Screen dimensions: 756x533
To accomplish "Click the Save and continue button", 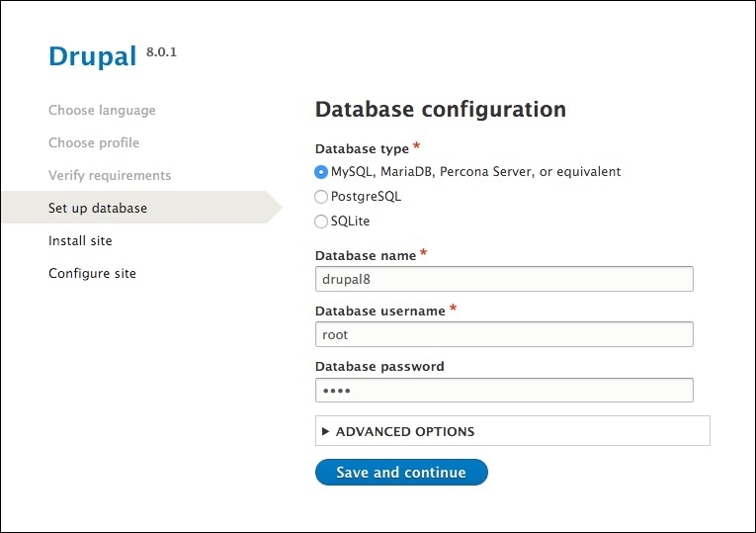I will 401,472.
